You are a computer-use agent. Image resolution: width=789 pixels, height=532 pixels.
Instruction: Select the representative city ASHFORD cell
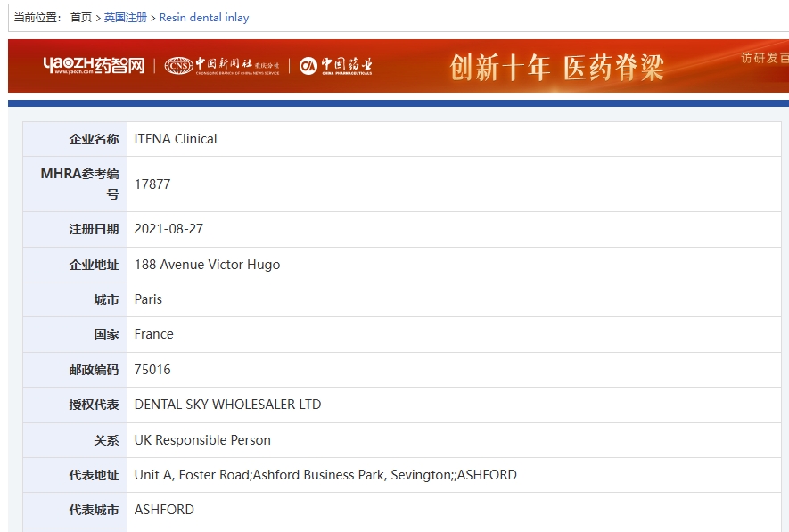point(454,510)
